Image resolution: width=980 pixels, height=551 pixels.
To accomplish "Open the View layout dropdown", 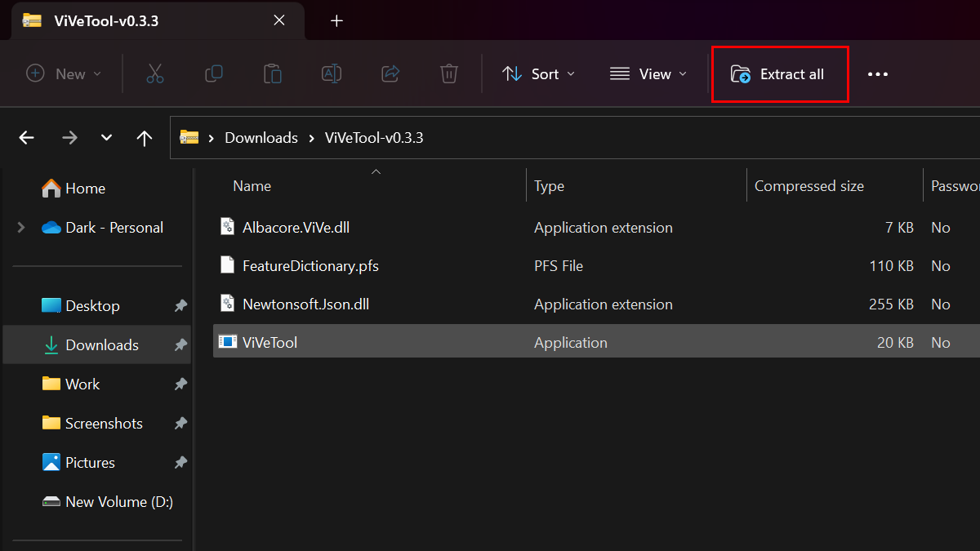I will coord(648,74).
